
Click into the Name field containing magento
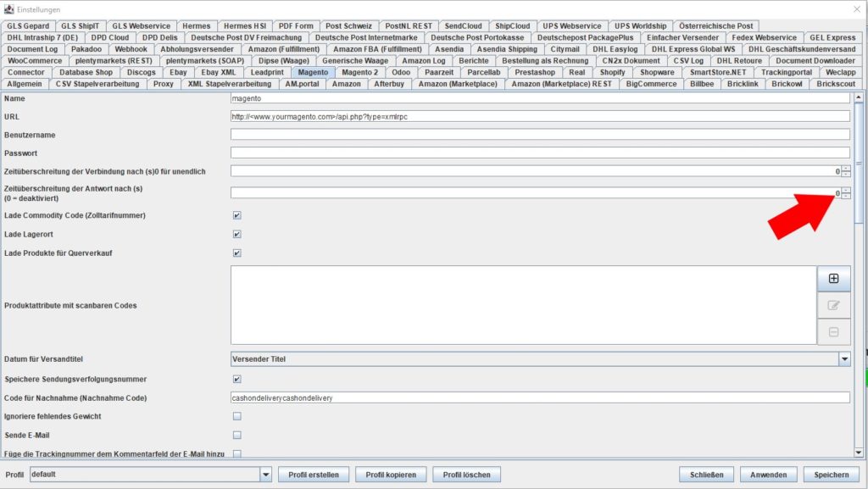click(540, 98)
